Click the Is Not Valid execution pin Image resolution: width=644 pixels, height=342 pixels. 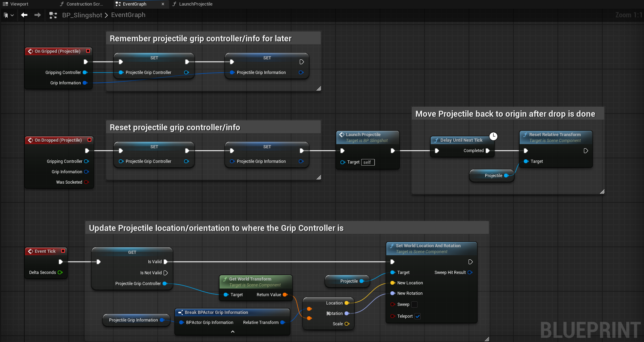(166, 273)
